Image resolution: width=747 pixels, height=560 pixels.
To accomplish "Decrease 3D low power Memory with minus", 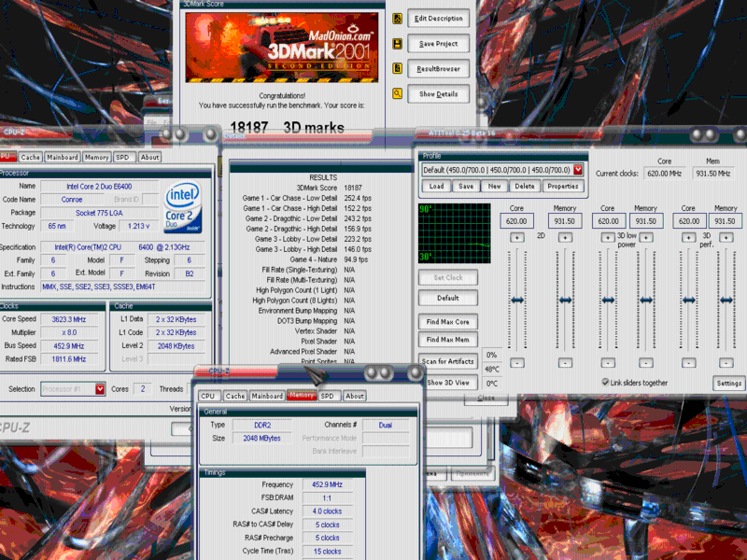I will click(646, 363).
